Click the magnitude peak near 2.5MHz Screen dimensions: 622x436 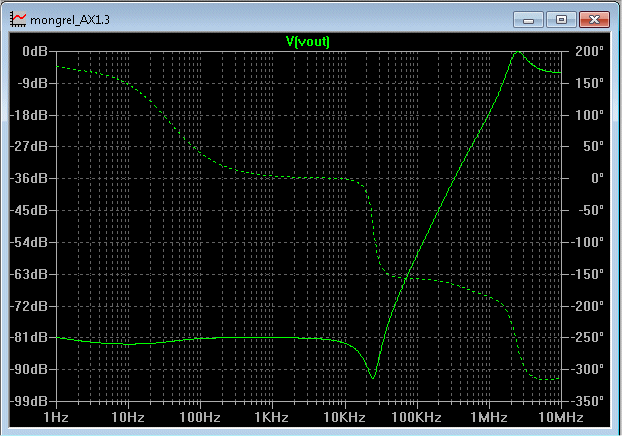(x=518, y=52)
